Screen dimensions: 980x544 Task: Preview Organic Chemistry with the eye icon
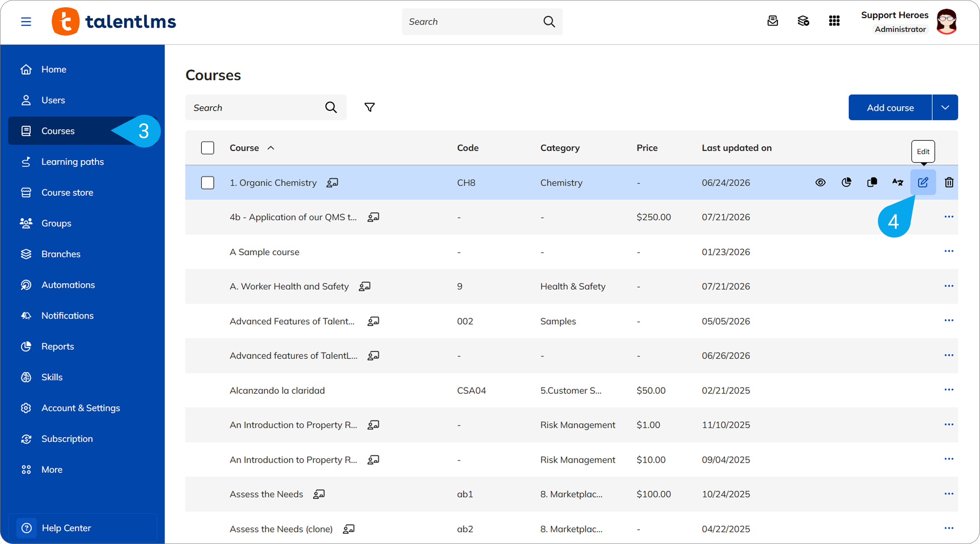click(x=820, y=182)
